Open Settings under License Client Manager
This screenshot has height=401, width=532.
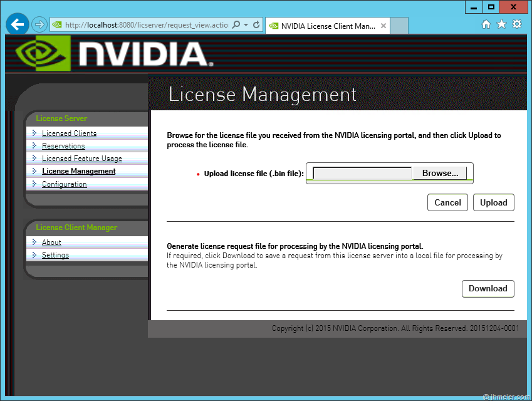[x=55, y=255]
